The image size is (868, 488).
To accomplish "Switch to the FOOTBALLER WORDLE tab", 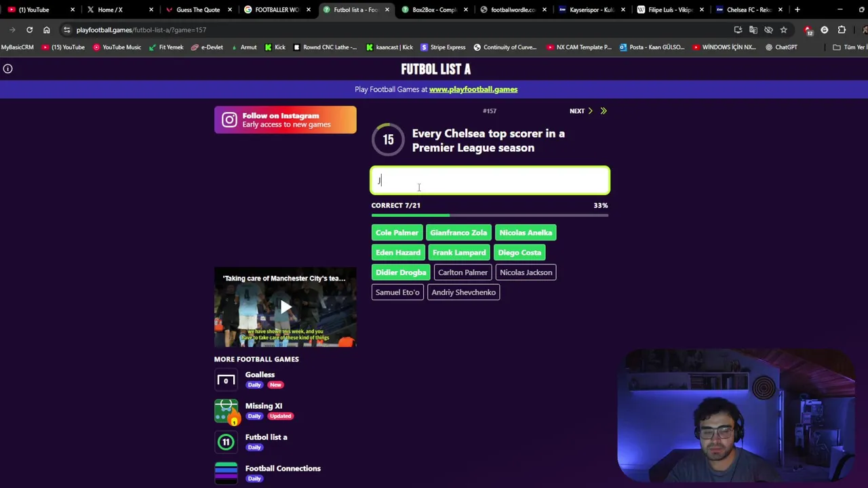I will tap(277, 9).
